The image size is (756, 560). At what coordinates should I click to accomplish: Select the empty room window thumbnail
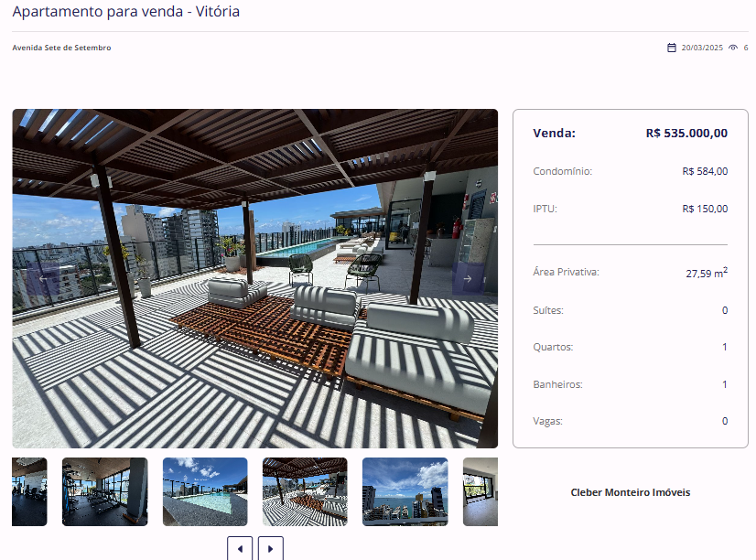pos(481,491)
